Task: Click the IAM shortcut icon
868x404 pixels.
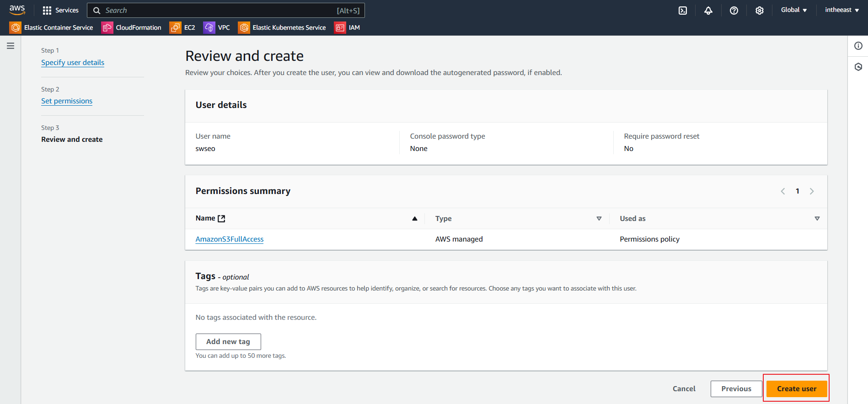Action: pos(340,27)
